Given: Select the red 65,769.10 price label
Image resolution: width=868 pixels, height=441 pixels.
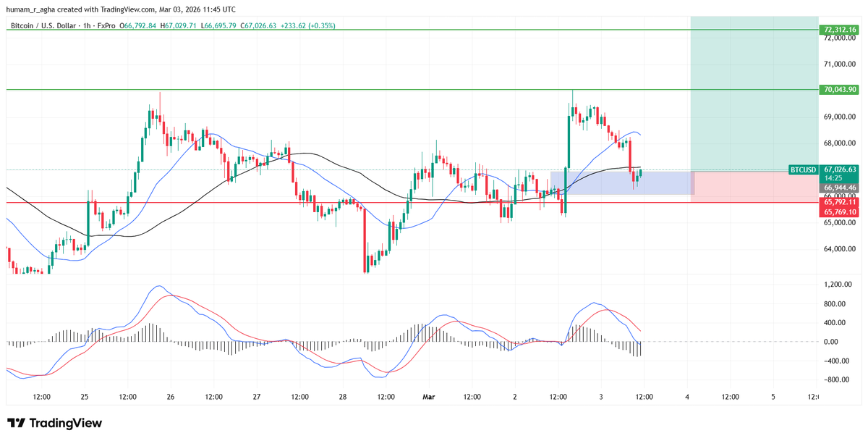Looking at the screenshot, I should coord(840,211).
